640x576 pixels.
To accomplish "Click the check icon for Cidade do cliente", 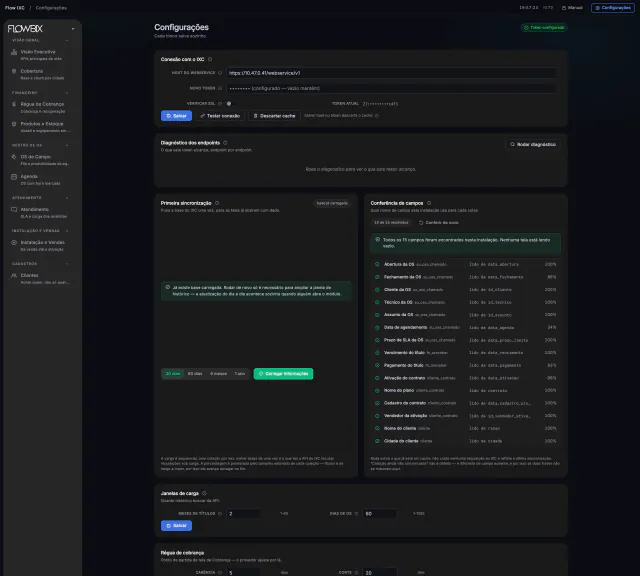I will [x=377, y=441].
